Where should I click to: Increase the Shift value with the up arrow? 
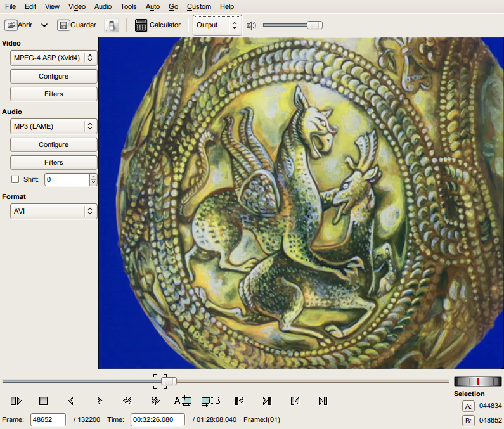point(93,176)
